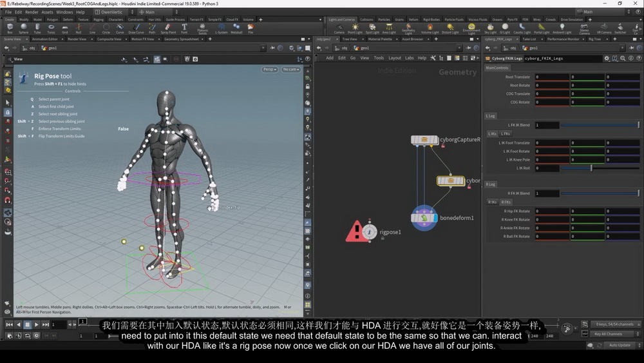This screenshot has width=644, height=363.
Task: Adjust the L FK IK Blend slider
Action: (600, 125)
